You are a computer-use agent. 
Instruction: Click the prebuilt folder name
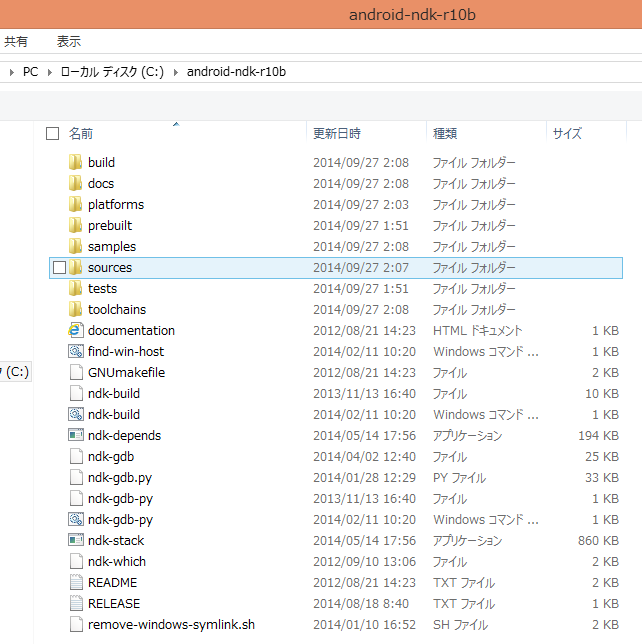click(x=110, y=225)
